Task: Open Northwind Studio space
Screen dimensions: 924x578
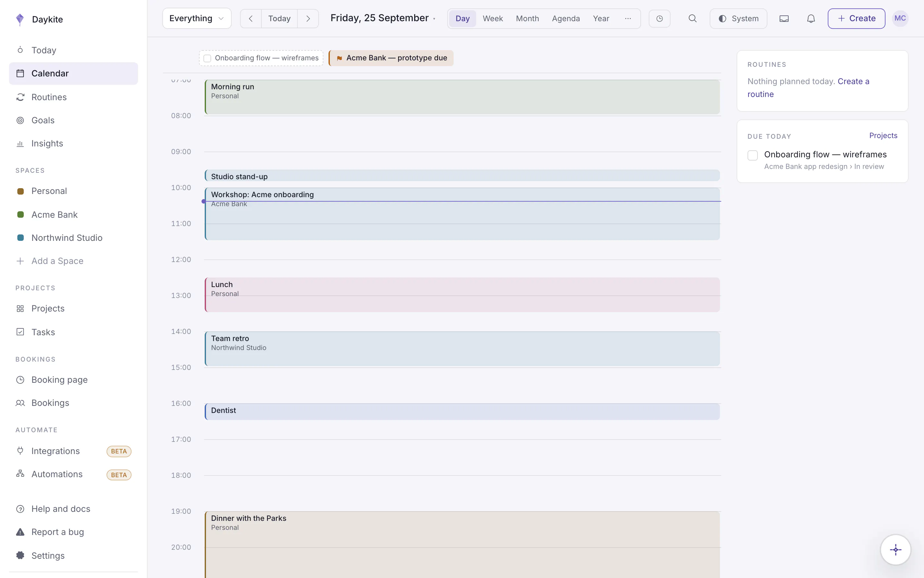Action: click(73, 238)
